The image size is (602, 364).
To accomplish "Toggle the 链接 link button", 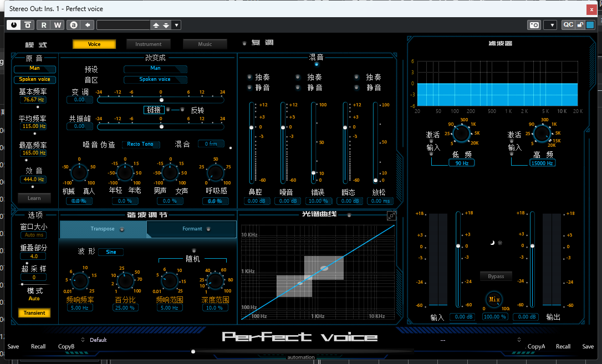I will point(154,110).
